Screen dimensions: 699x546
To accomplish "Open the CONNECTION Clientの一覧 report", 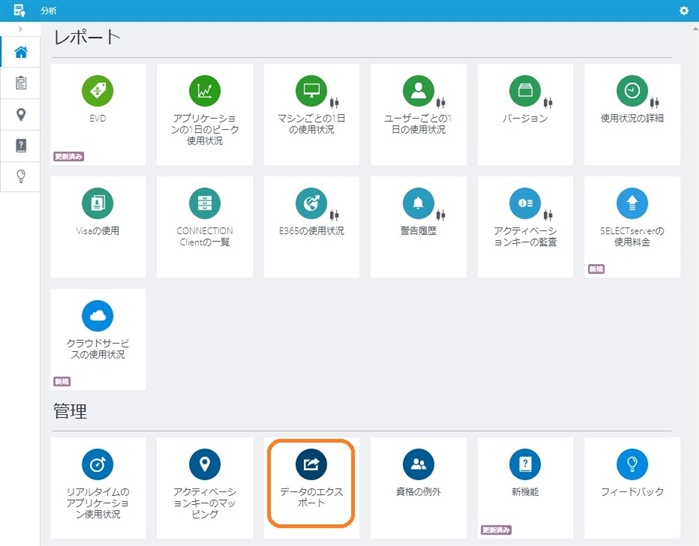I will point(205,227).
